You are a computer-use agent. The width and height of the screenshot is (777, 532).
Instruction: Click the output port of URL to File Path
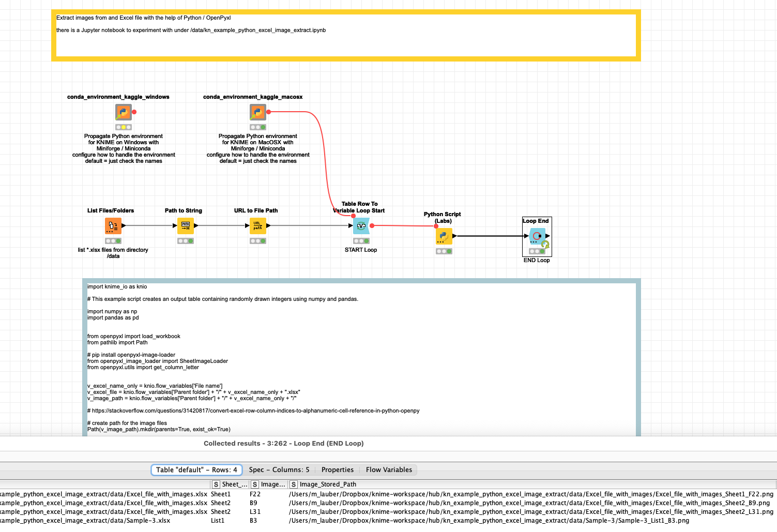[x=269, y=225]
